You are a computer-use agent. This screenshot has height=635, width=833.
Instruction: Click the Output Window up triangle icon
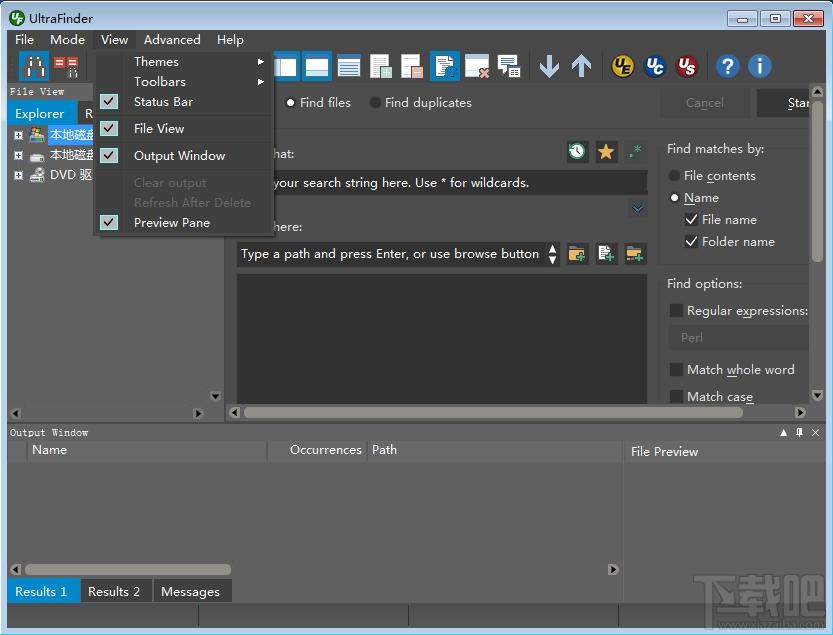pos(784,433)
